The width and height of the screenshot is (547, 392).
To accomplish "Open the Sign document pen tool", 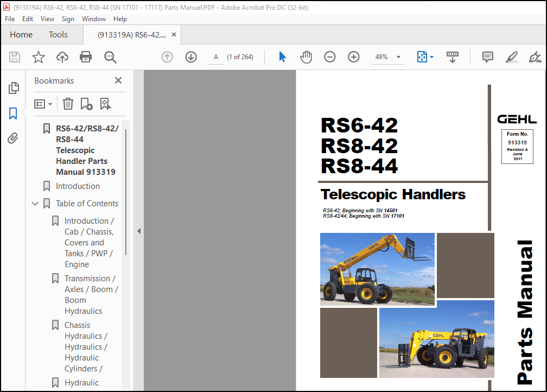I will pyautogui.click(x=535, y=57).
